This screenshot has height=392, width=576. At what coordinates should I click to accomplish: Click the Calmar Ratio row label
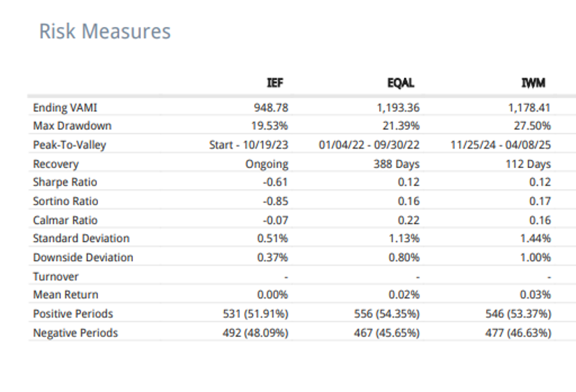click(x=65, y=220)
